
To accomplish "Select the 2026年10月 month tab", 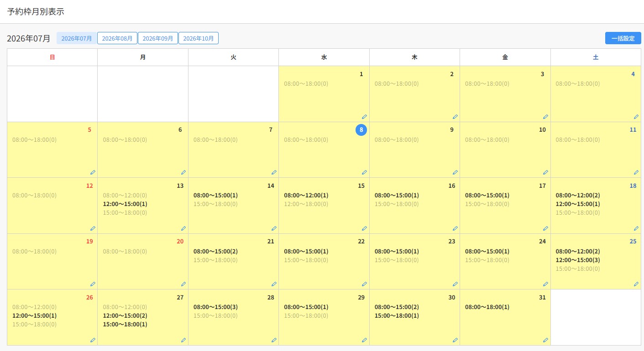I will coord(199,38).
